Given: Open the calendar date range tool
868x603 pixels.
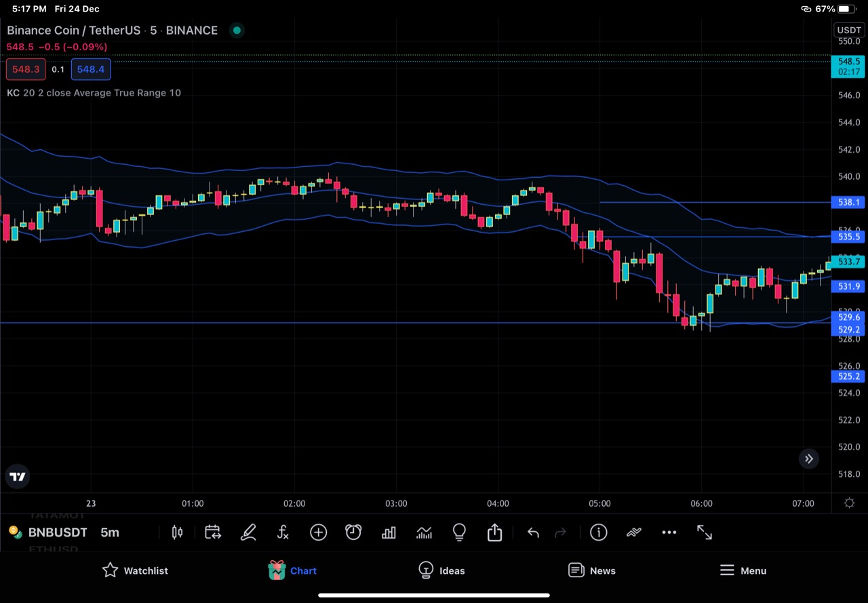Looking at the screenshot, I should click(213, 532).
